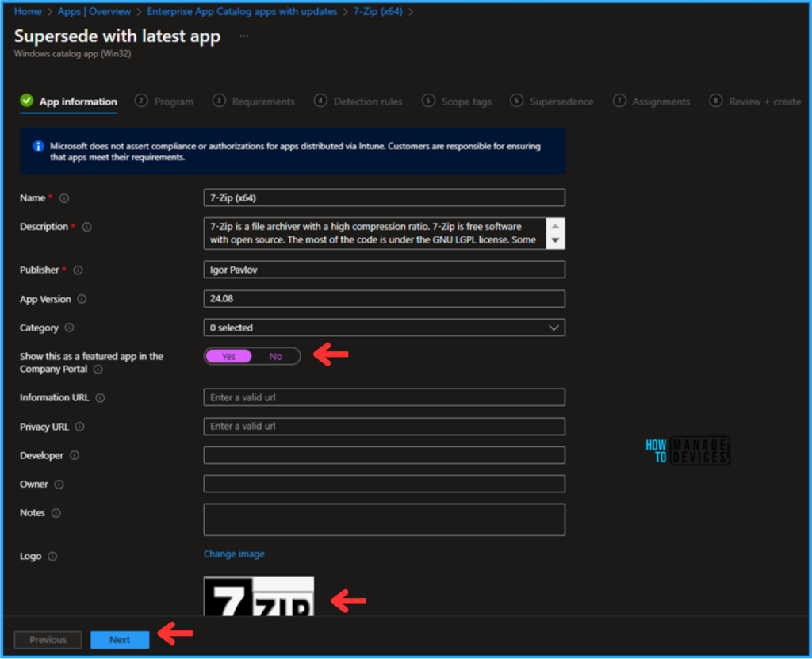Screen dimensions: 812x659
Task: Click the Privacy URL info icon
Action: pyautogui.click(x=80, y=427)
